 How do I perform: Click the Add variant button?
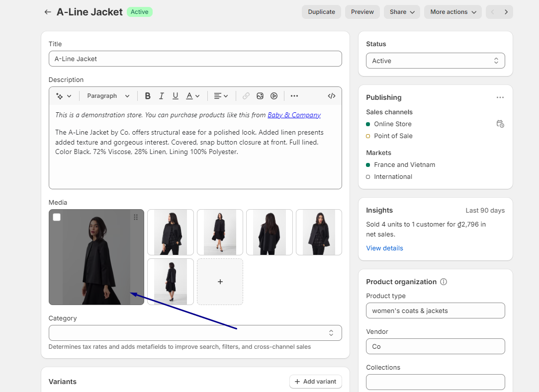click(x=316, y=382)
